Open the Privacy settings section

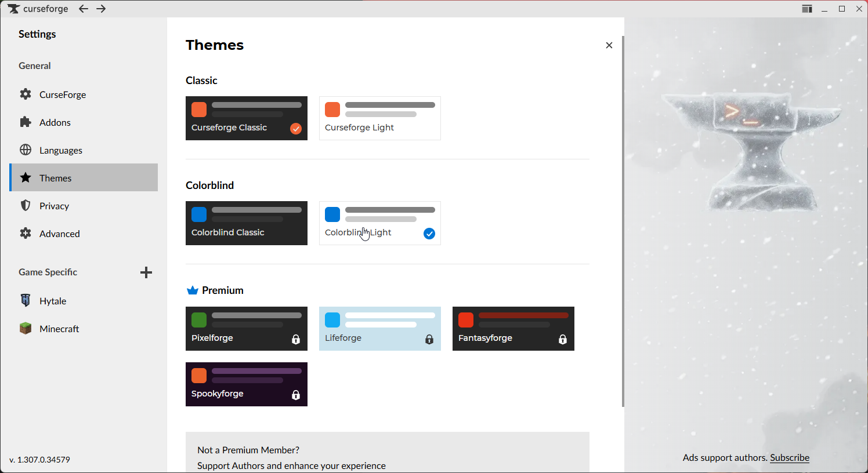(x=84, y=205)
